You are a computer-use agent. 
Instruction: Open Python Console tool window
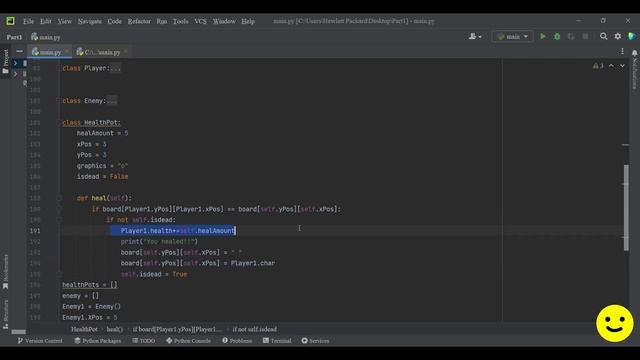coord(188,340)
